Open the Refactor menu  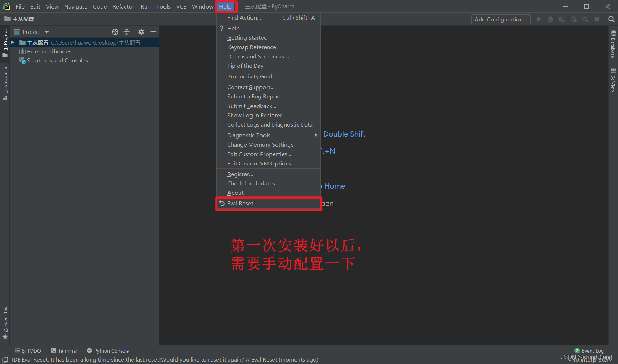(123, 6)
